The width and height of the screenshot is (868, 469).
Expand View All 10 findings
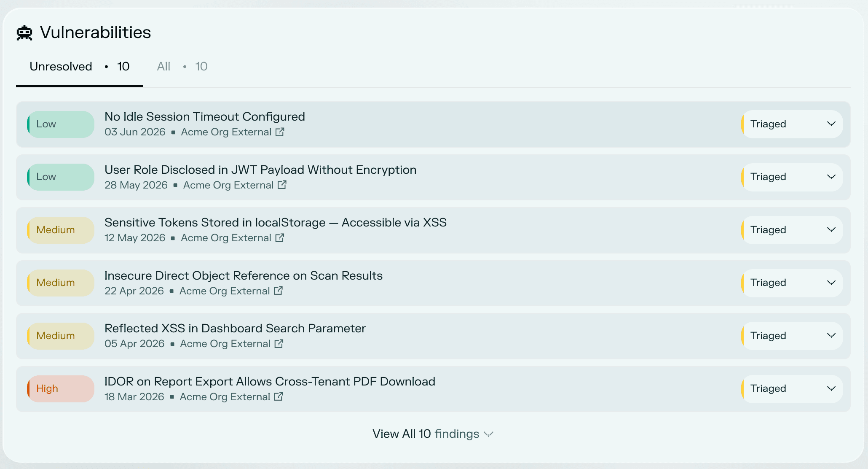(433, 434)
